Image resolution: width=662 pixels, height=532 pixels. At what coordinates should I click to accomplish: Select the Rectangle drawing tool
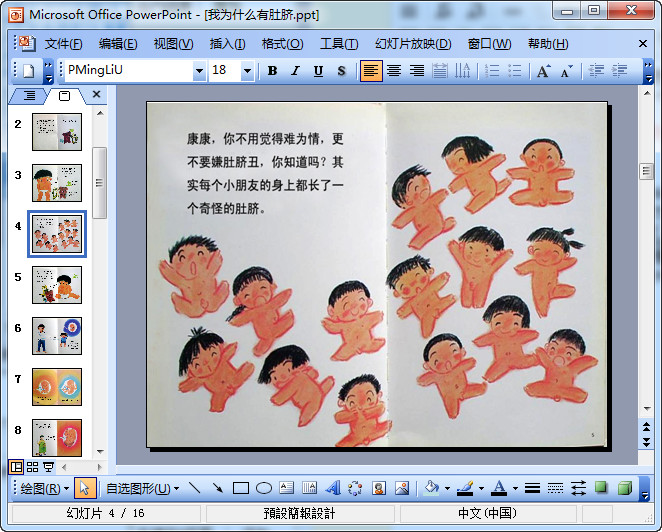point(241,488)
